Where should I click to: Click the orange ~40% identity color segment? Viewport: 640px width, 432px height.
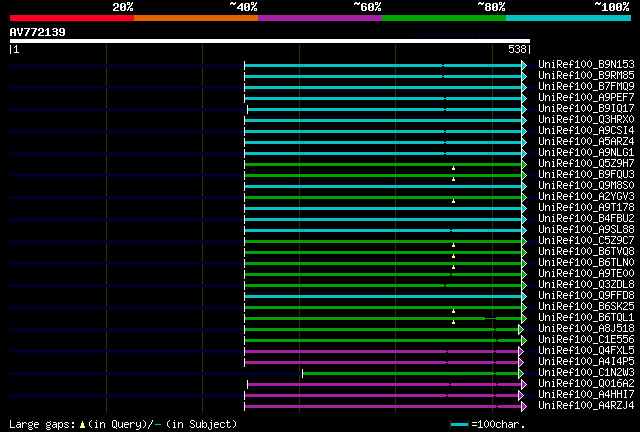click(x=196, y=18)
